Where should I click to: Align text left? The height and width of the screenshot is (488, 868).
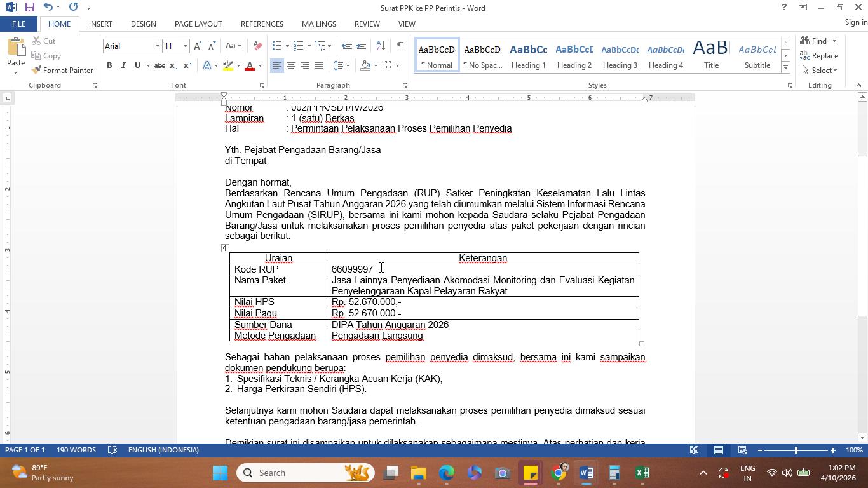[x=276, y=65]
